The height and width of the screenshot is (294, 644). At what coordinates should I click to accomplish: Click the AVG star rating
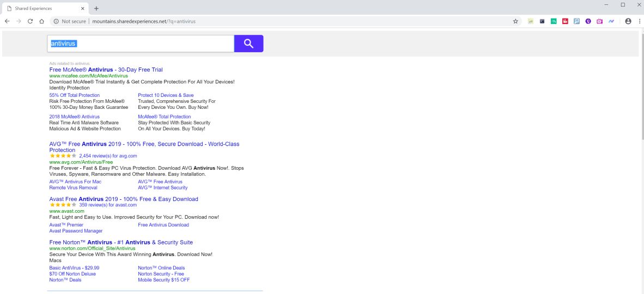click(63, 156)
